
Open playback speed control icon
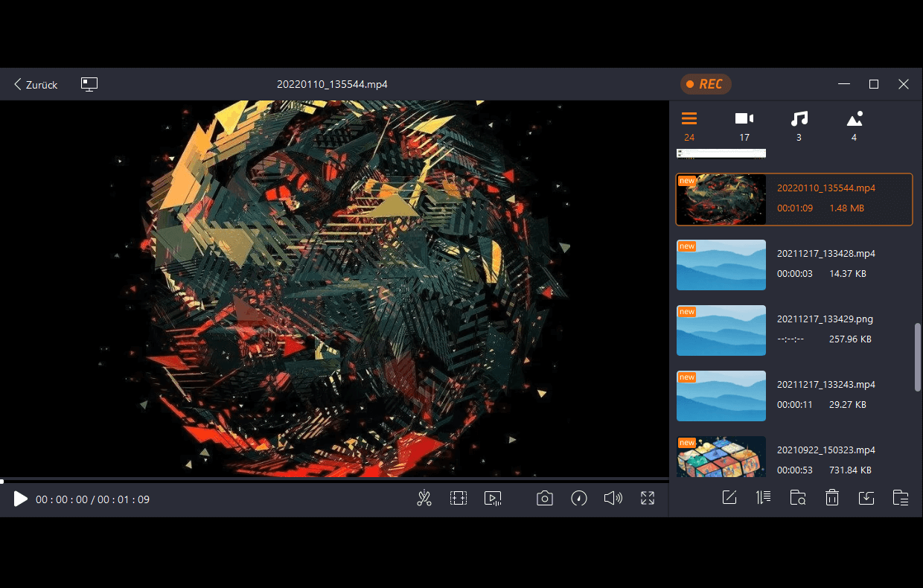coord(579,499)
